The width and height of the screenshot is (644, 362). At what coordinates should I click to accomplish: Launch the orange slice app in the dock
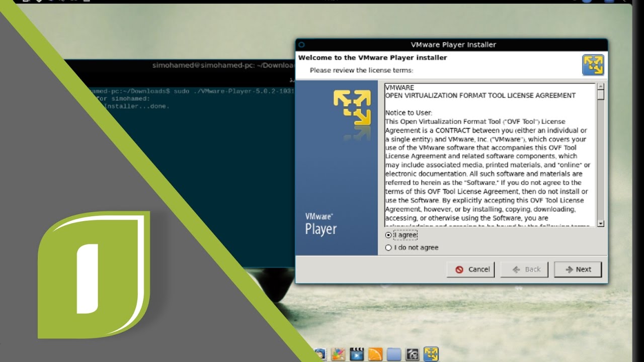pyautogui.click(x=376, y=354)
